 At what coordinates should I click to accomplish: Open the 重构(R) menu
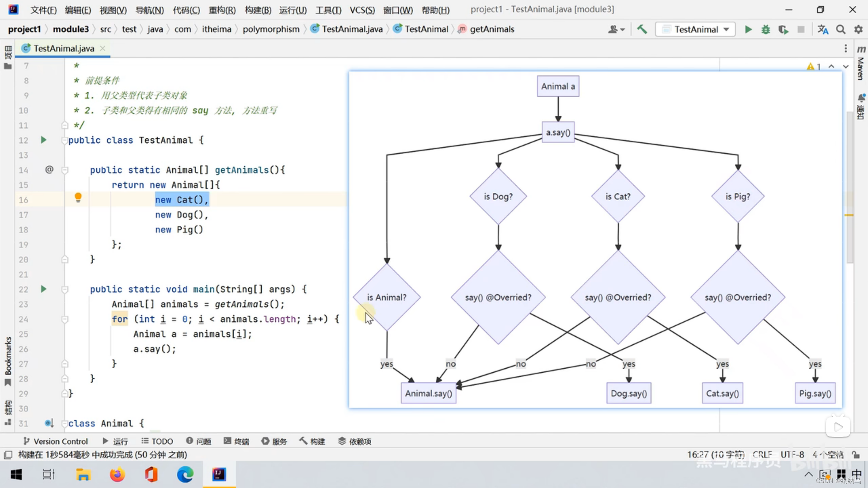click(222, 10)
